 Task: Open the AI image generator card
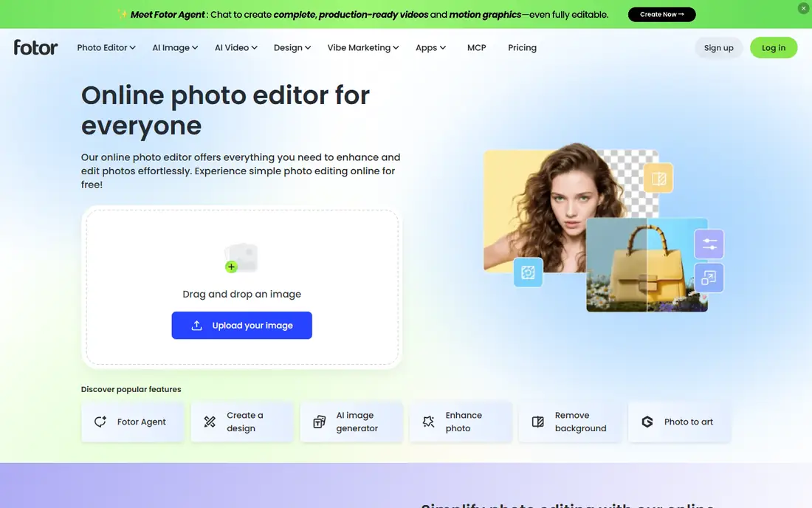point(351,422)
